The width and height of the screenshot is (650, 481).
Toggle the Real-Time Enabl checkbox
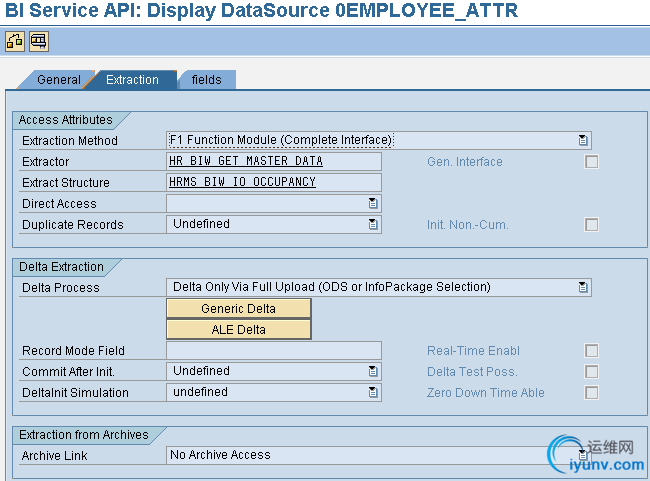[592, 350]
